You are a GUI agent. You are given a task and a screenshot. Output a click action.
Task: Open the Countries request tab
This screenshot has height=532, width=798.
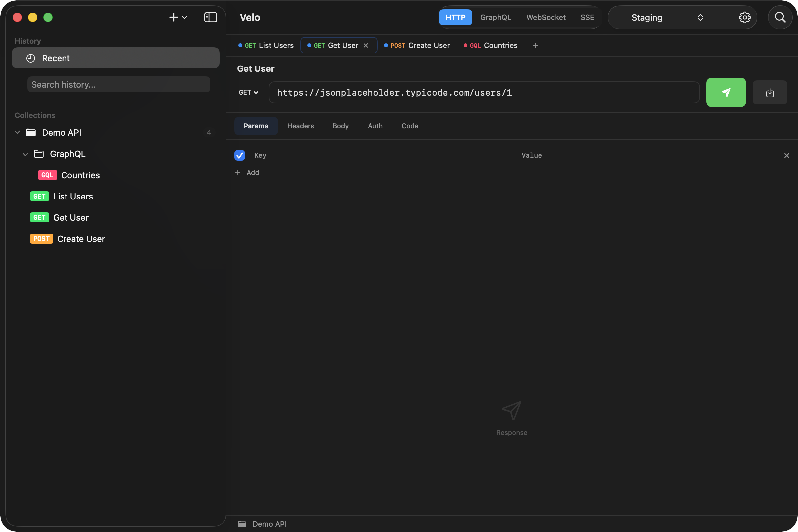(x=490, y=46)
